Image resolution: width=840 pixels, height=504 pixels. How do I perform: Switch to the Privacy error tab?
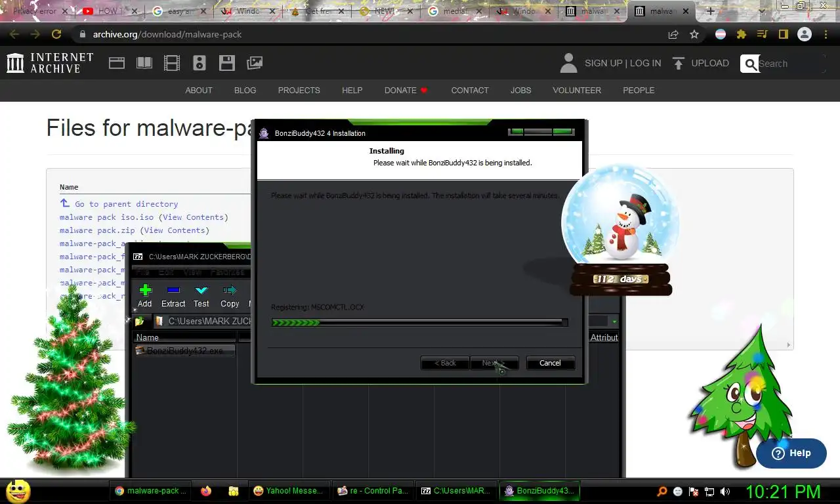pyautogui.click(x=38, y=11)
